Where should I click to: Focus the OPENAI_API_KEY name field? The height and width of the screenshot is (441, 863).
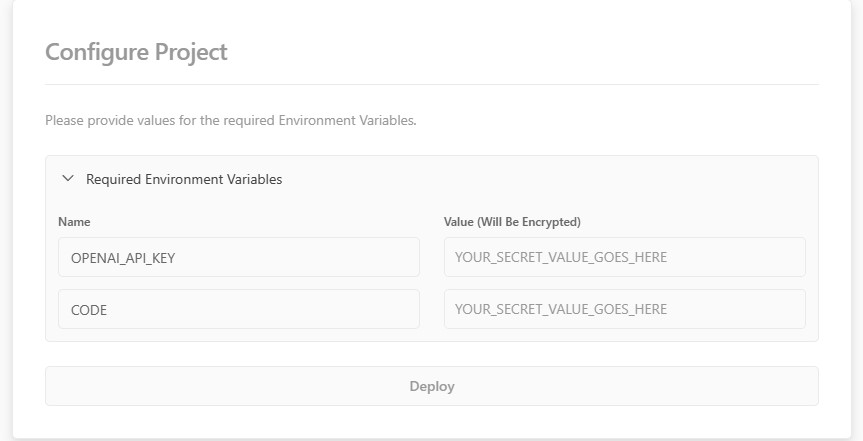click(x=238, y=257)
